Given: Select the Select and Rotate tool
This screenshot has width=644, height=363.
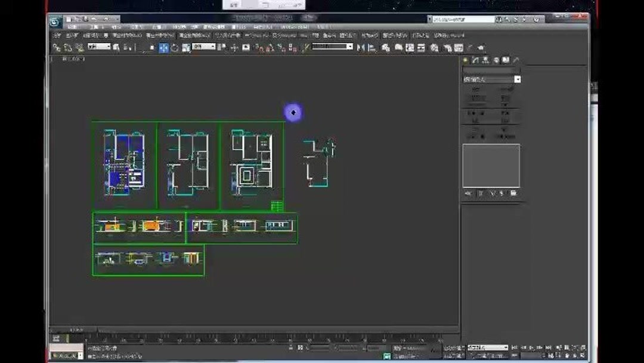Looking at the screenshot, I should click(x=174, y=47).
